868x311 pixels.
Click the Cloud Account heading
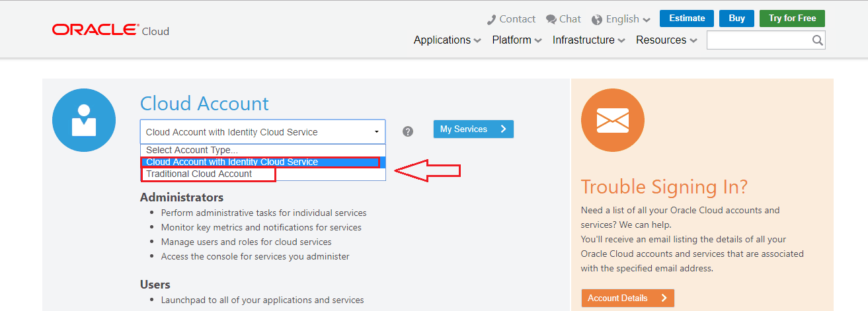coord(204,104)
